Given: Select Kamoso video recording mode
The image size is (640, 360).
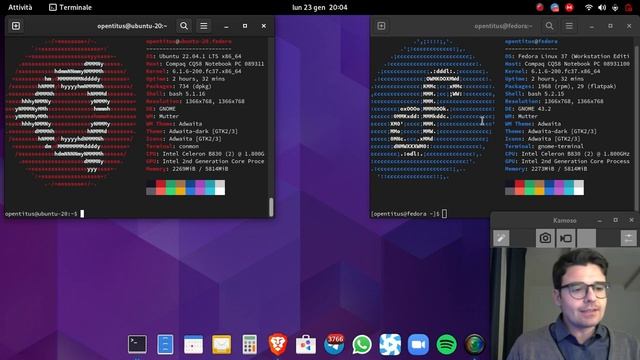Looking at the screenshot, I should (566, 238).
